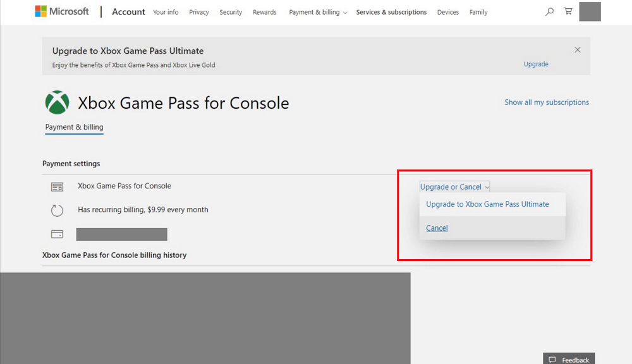Click 'Has recurring billing, $9.99 every month'
632x364 pixels.
(143, 210)
